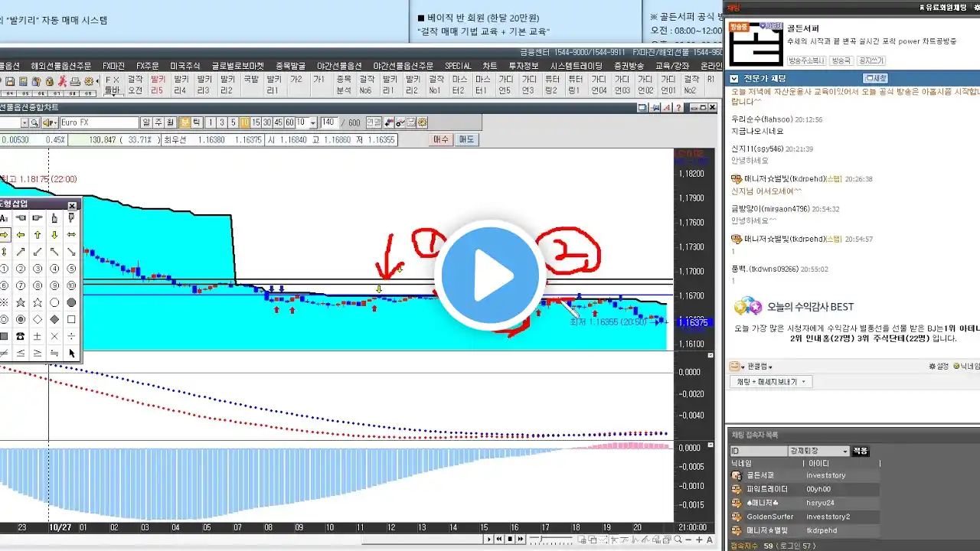Viewport: 980px width, 551px height.
Task: Select the 30 minute interval button
Action: (266, 122)
